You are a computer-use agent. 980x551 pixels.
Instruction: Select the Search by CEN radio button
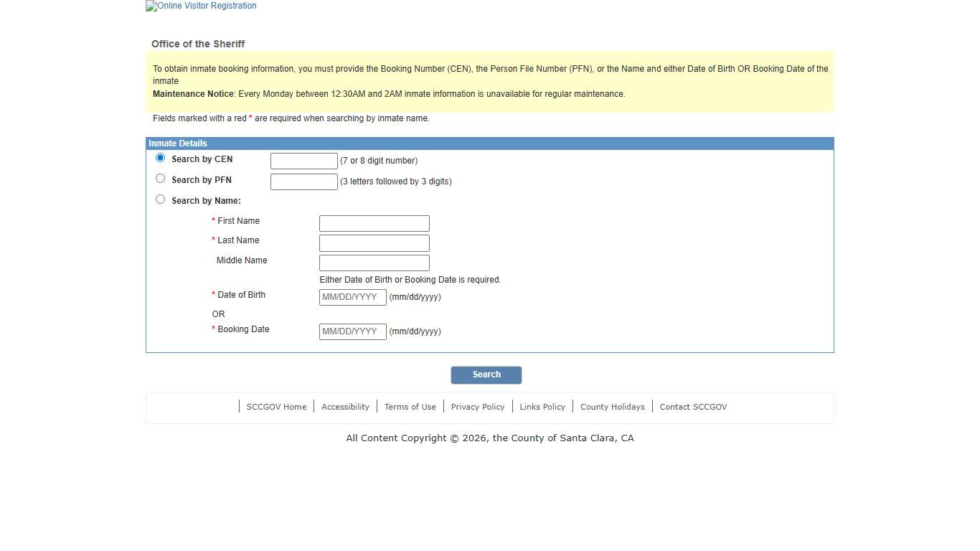click(x=160, y=158)
